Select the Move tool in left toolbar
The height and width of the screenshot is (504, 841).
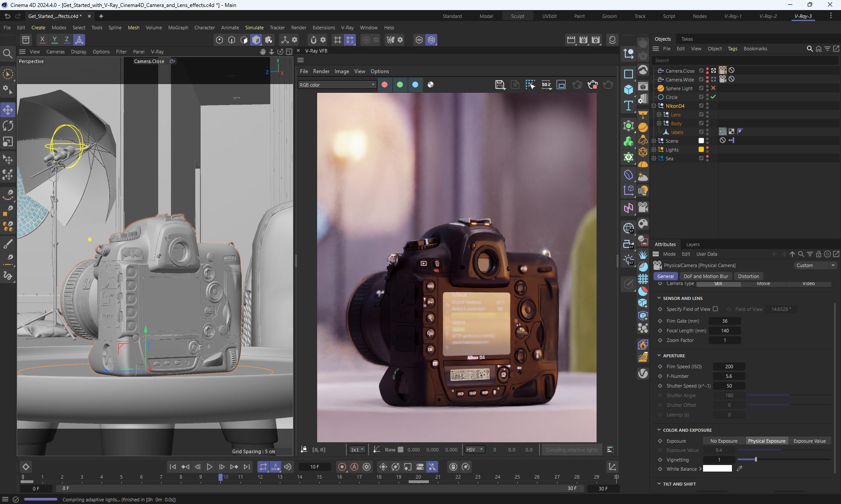tap(8, 109)
